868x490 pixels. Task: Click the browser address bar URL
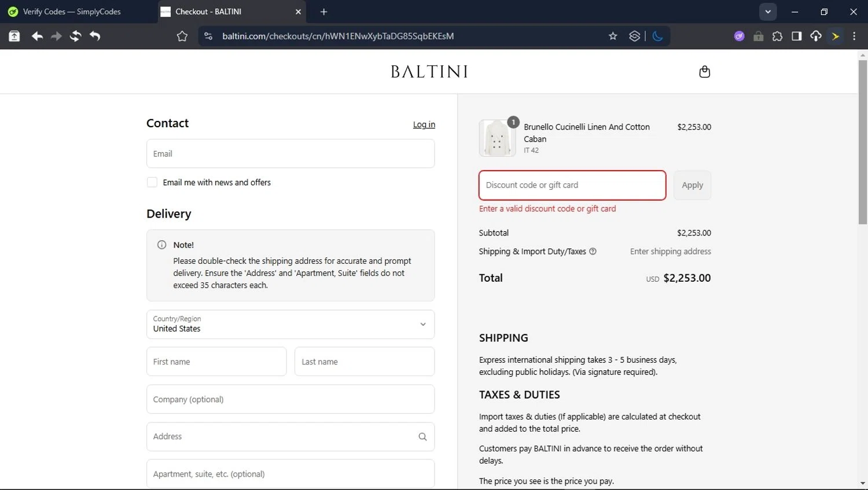[338, 36]
